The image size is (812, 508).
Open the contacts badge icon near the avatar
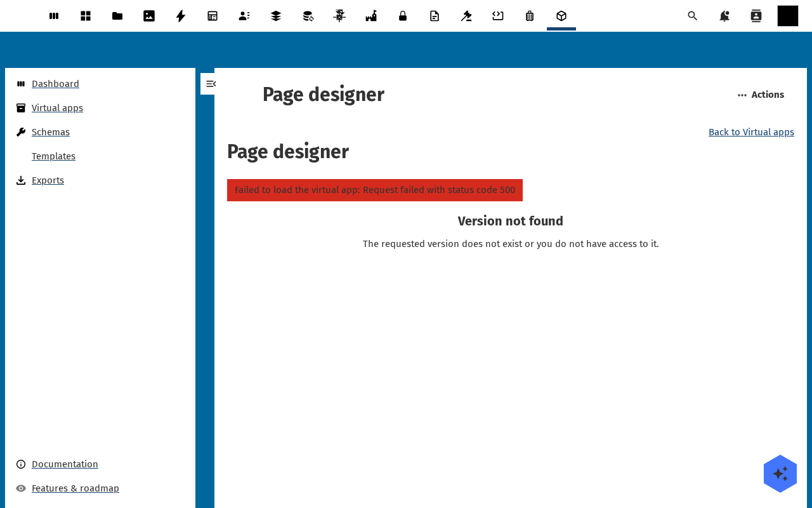pos(756,16)
